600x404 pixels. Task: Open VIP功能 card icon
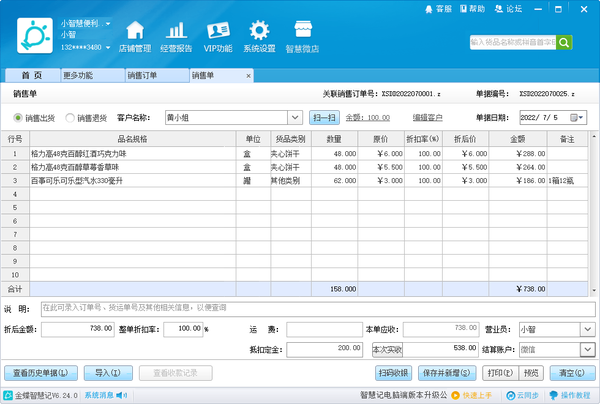218,37
